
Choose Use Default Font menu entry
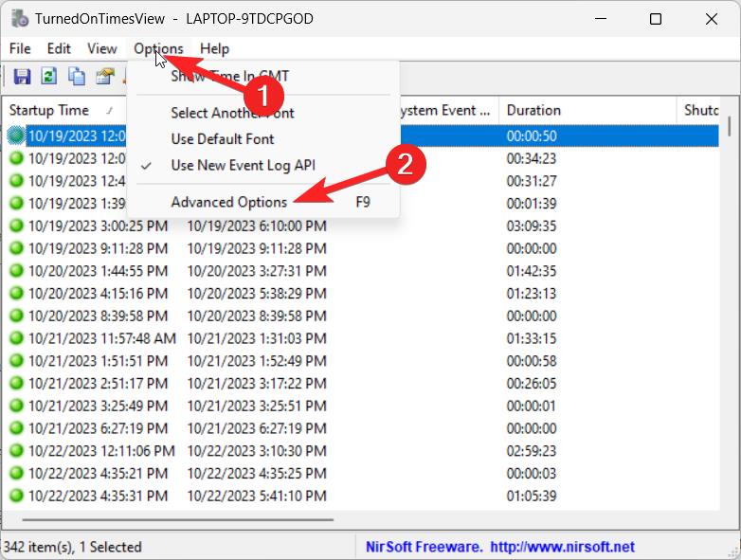[262, 139]
